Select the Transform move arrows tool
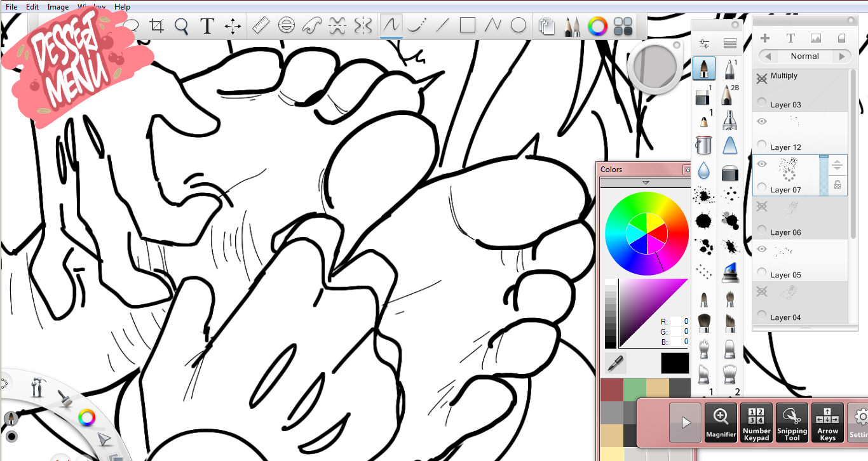Screen dimensions: 868x461 point(233,26)
